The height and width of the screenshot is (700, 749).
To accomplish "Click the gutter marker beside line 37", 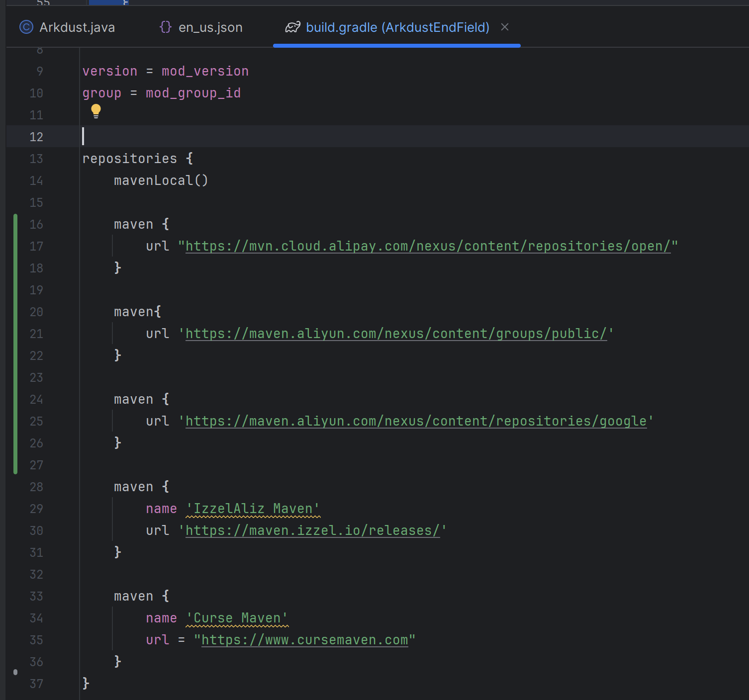I will [x=15, y=672].
